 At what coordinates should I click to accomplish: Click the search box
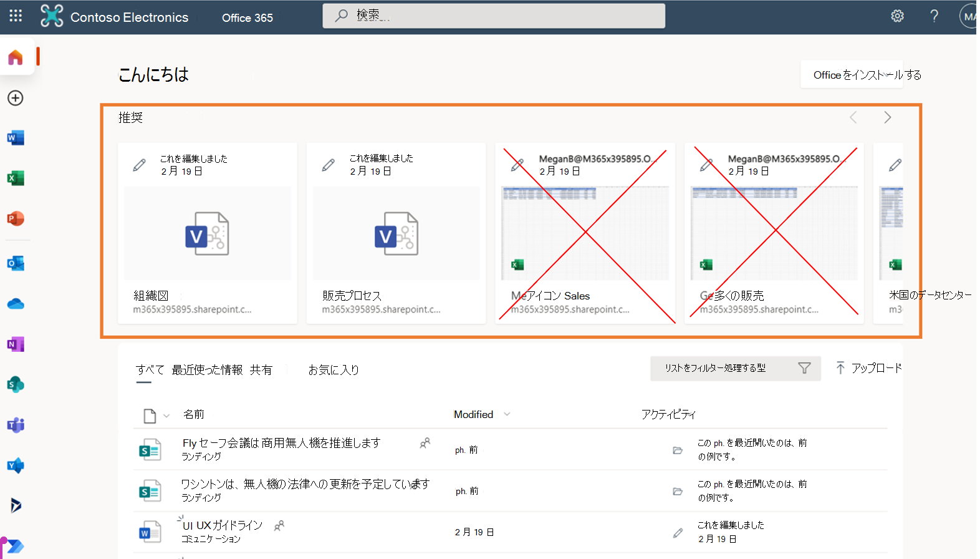coord(494,16)
